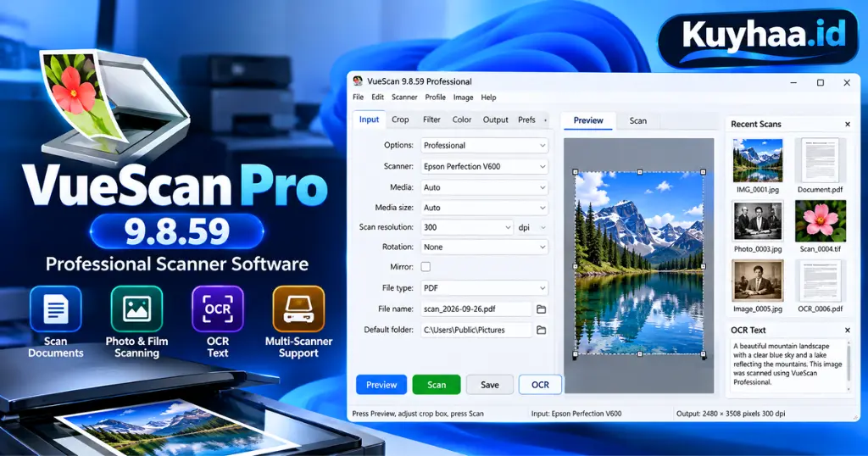Select the Preview pane tab
Screen dimensions: 868x456
coord(588,120)
